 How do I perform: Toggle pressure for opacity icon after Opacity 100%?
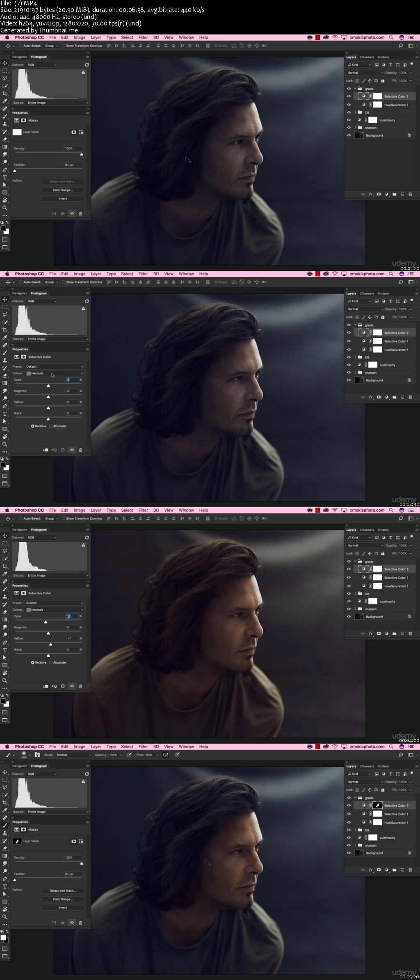click(129, 755)
